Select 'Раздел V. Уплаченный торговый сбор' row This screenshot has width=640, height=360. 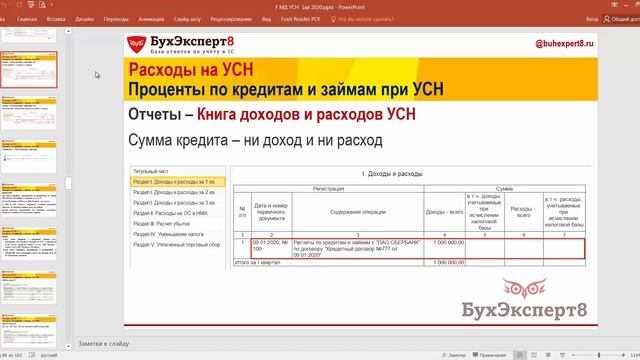[178, 245]
